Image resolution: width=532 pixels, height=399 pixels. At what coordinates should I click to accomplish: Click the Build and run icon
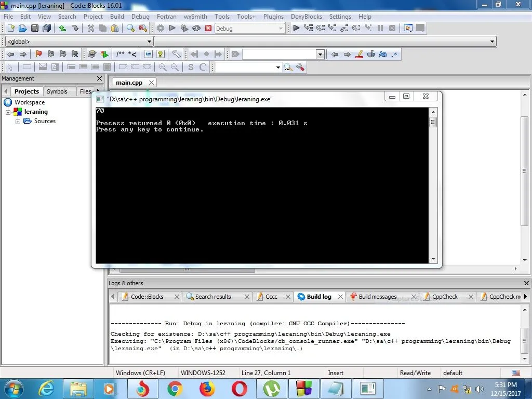pos(184,28)
